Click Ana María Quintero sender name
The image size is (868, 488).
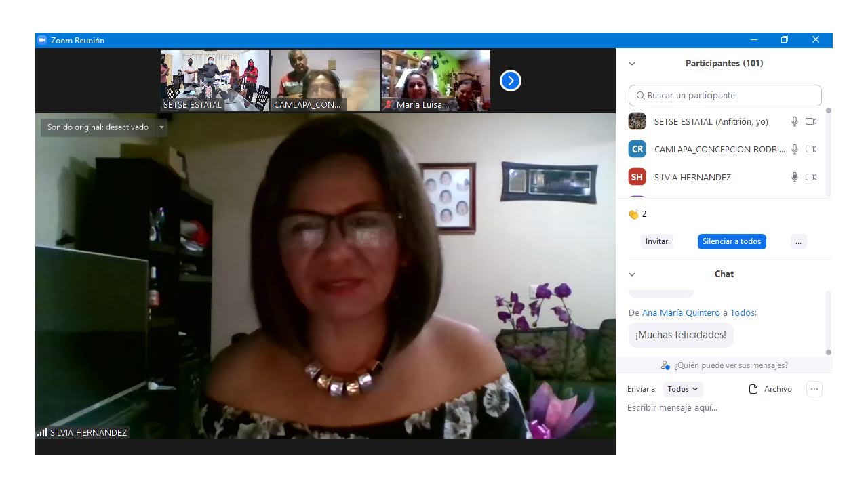click(x=681, y=313)
